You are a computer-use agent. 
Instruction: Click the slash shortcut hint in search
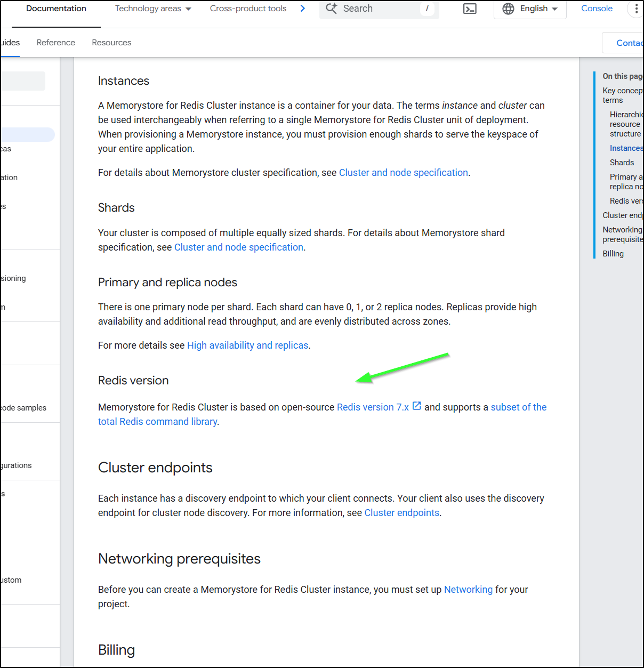point(427,9)
